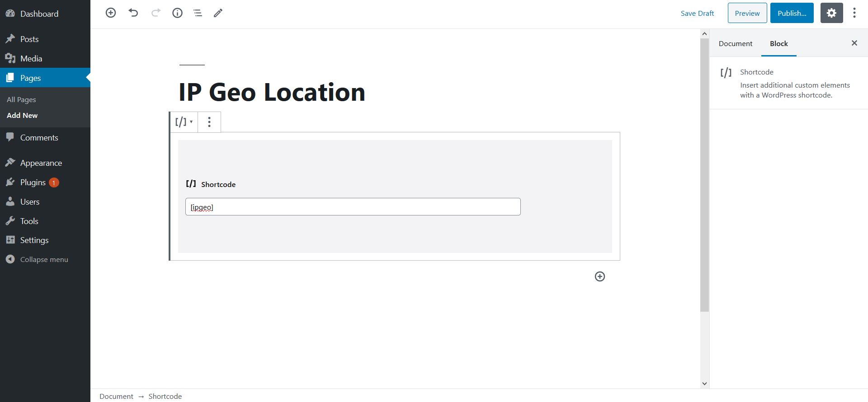Open the content structure info icon
The height and width of the screenshot is (402, 868).
tap(177, 13)
